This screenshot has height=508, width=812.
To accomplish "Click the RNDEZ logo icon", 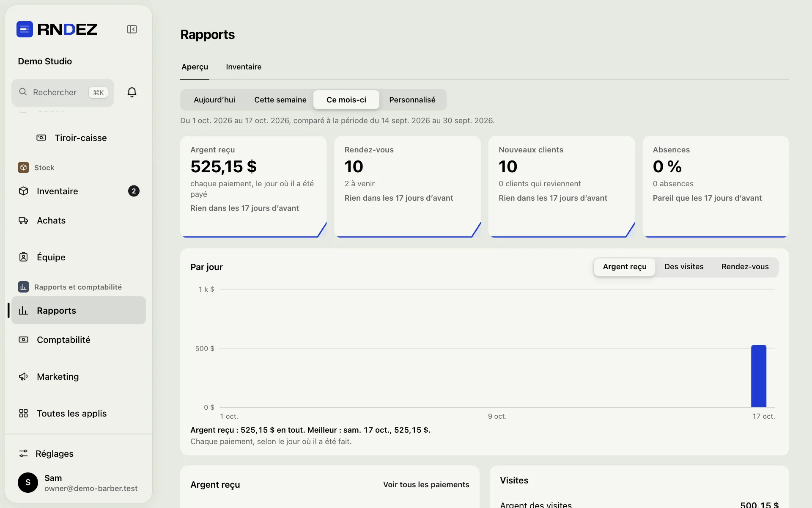I will (x=25, y=29).
